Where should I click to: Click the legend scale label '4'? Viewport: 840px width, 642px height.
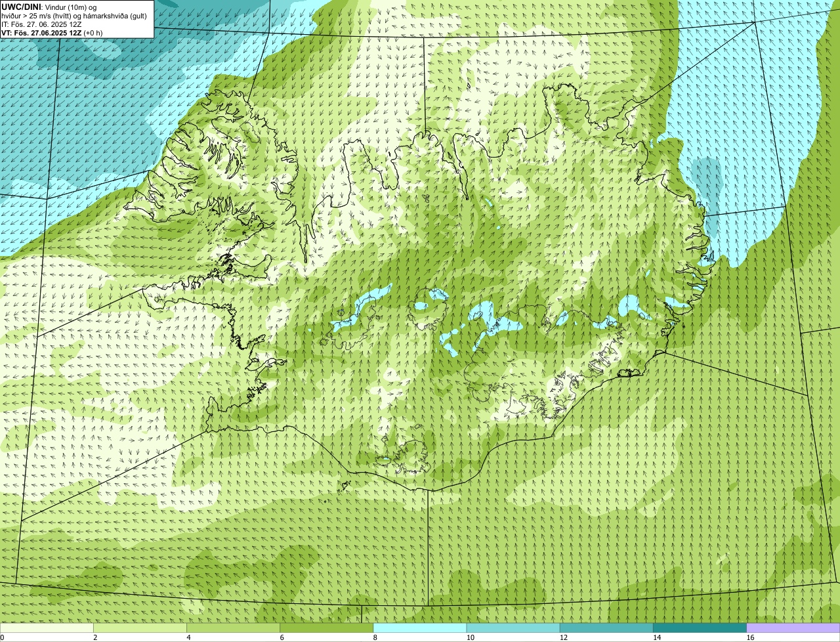pos(188,637)
